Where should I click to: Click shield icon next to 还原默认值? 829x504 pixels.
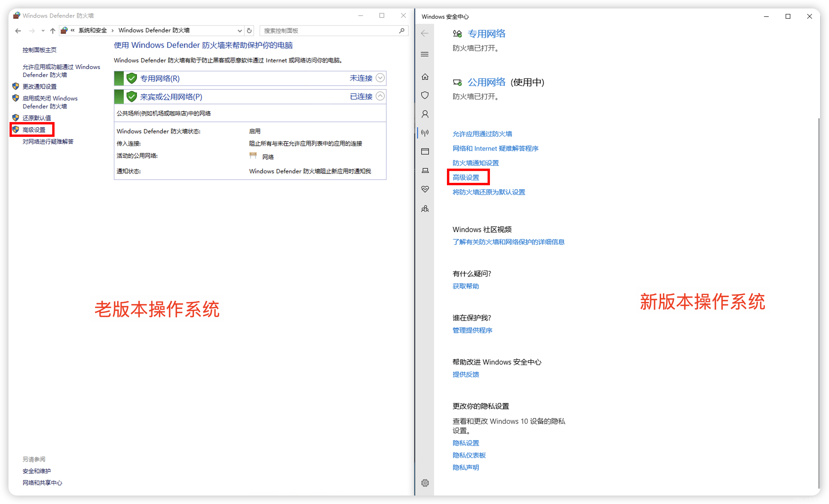point(16,118)
